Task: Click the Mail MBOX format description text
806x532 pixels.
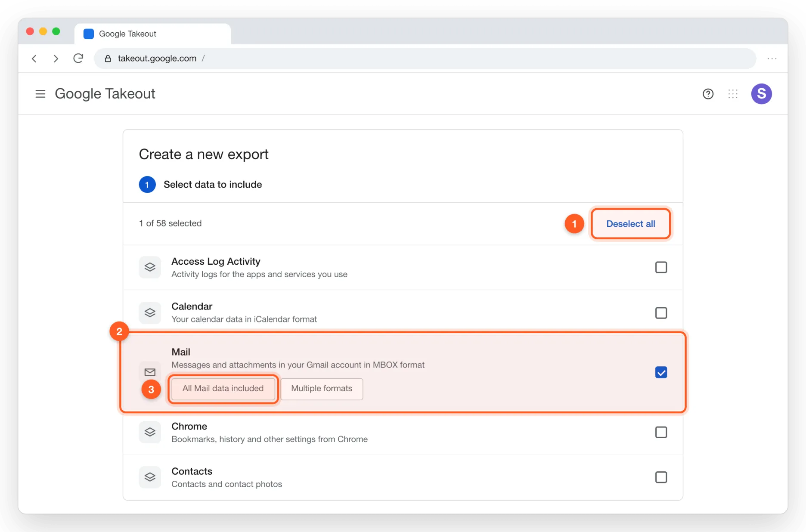Action: point(298,365)
